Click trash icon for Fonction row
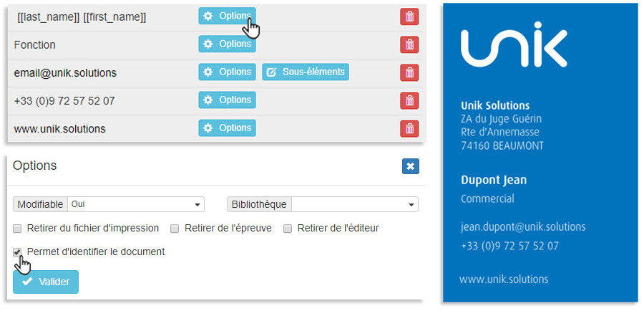Screen dimensions: 644x316 coord(409,44)
